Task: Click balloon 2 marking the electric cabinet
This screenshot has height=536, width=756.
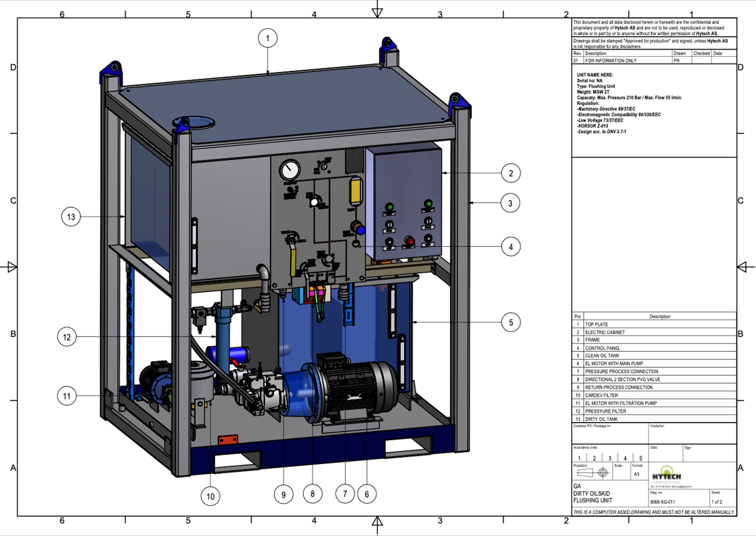Action: click(510, 172)
